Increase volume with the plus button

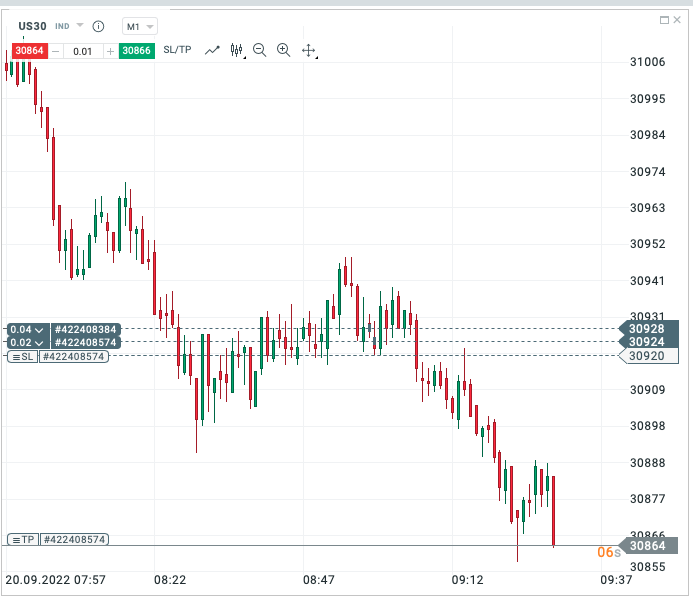pos(110,51)
